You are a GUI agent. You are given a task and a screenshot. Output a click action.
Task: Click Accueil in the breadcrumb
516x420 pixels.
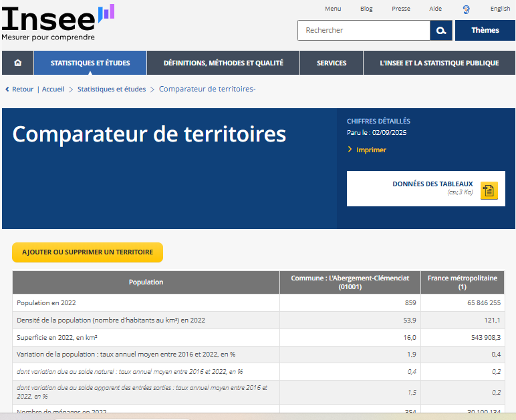(53, 89)
